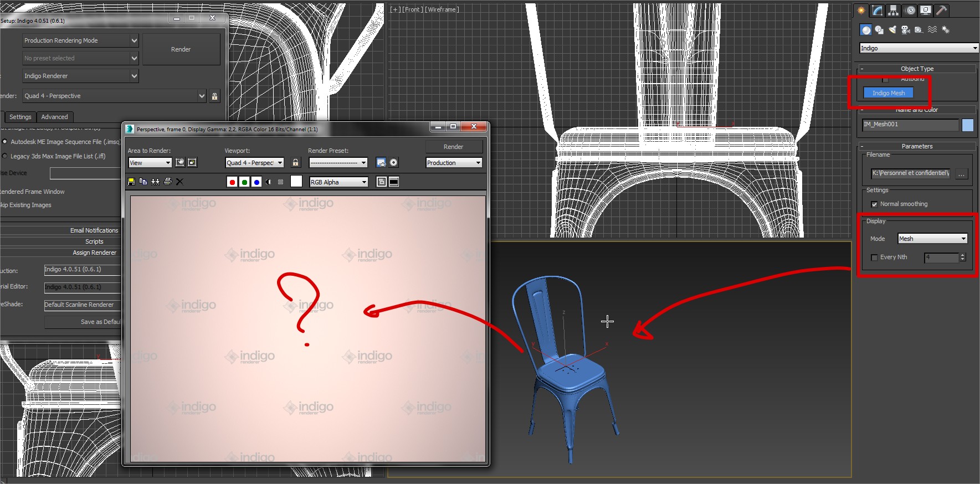Toggle the green channel display
980x484 pixels.
point(244,182)
